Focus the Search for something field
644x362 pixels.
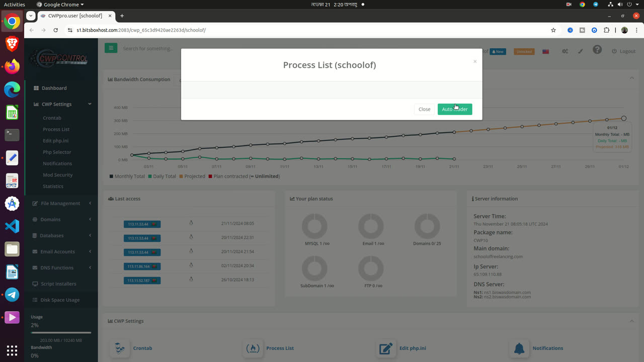(148, 49)
